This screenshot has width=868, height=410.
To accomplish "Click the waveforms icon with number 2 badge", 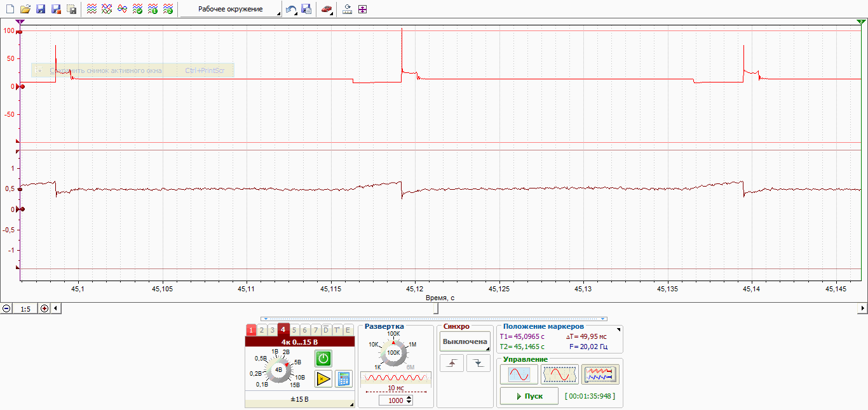I will 168,10.
